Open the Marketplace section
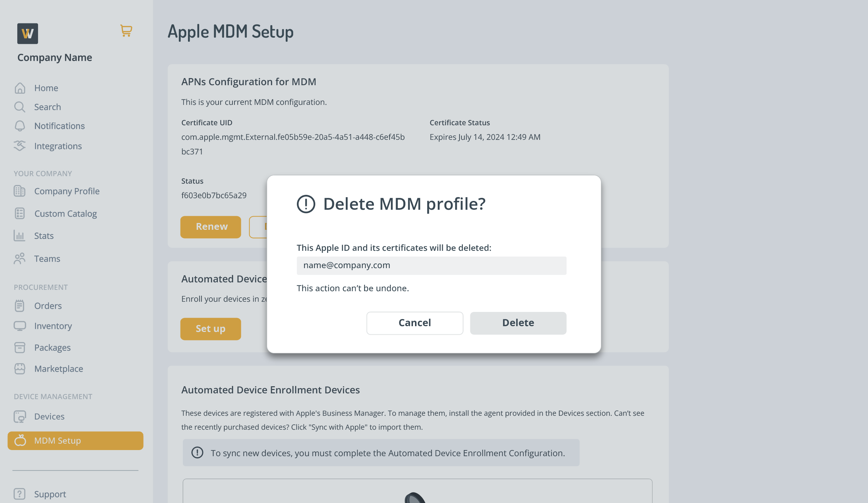 coord(59,369)
